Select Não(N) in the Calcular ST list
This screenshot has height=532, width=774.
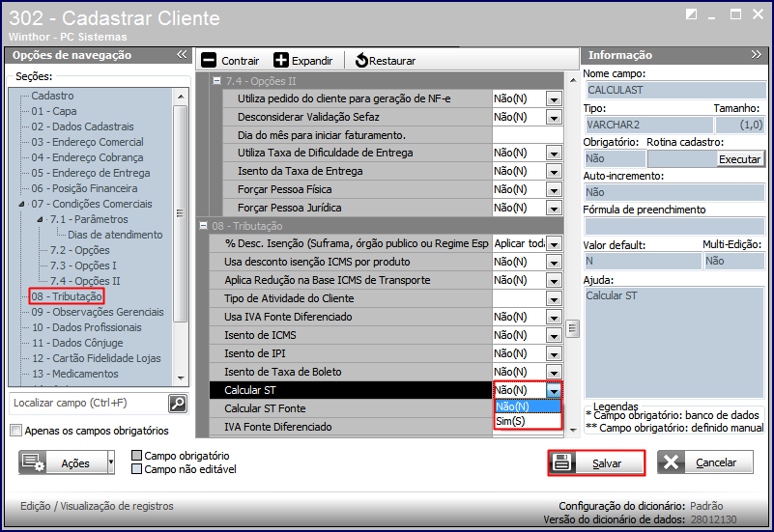[x=528, y=406]
